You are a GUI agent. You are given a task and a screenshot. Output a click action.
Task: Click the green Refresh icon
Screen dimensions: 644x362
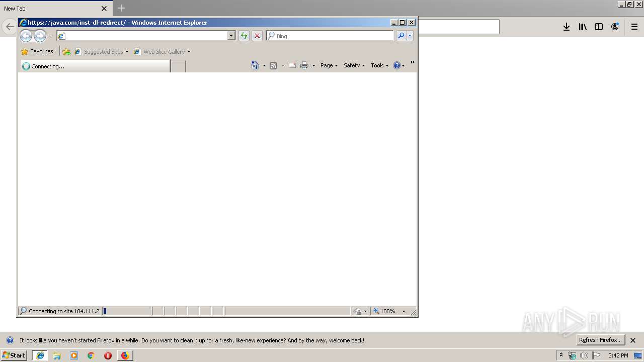click(244, 36)
